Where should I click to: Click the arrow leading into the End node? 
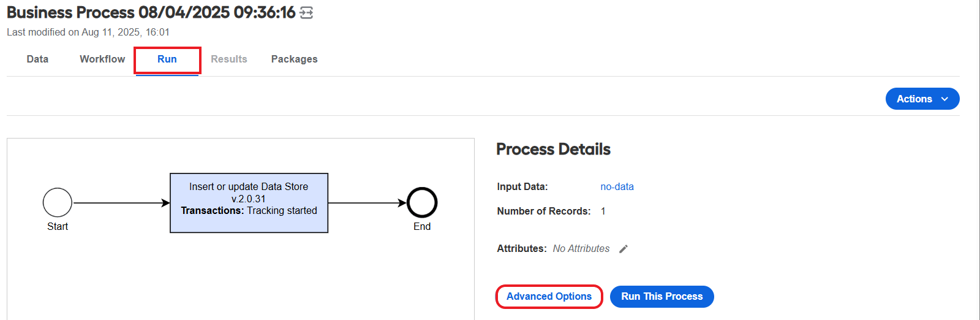pyautogui.click(x=367, y=203)
